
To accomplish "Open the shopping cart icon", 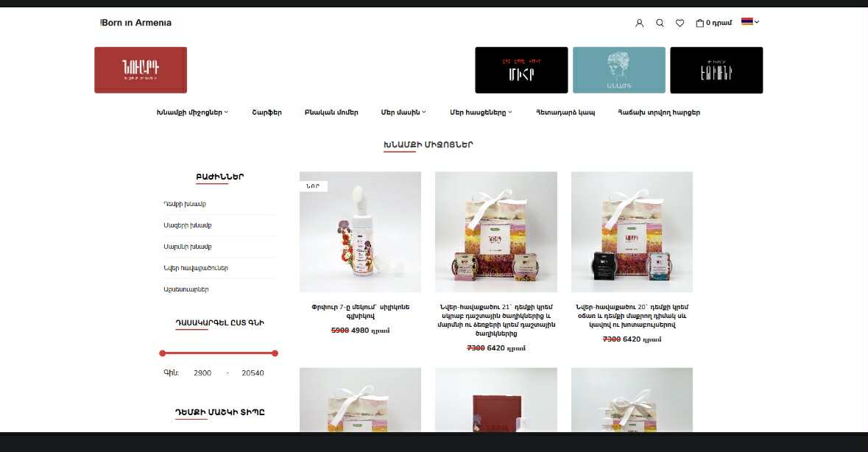I will tap(699, 24).
